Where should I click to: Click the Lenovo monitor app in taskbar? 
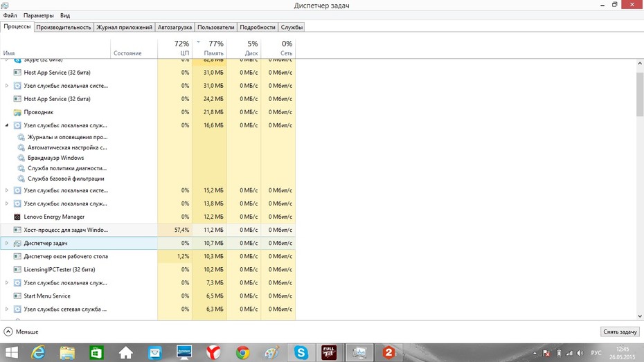[184, 352]
